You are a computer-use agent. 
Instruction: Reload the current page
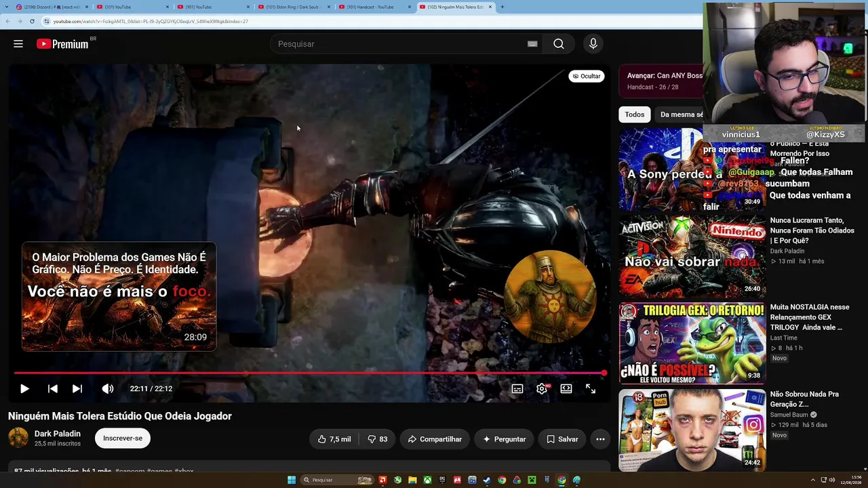pos(32,21)
